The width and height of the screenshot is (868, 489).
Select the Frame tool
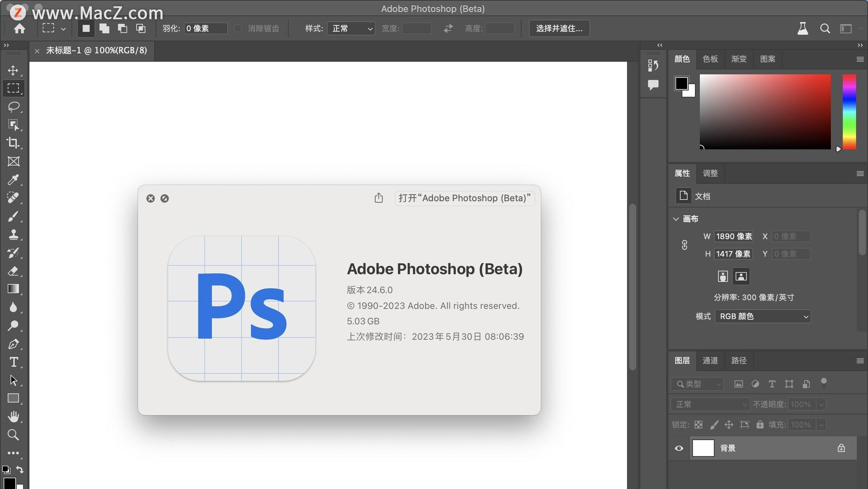13,161
